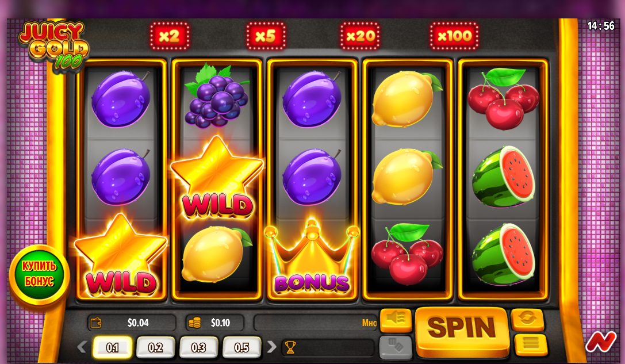Click the Juicy Gold 100 logo

(54, 46)
